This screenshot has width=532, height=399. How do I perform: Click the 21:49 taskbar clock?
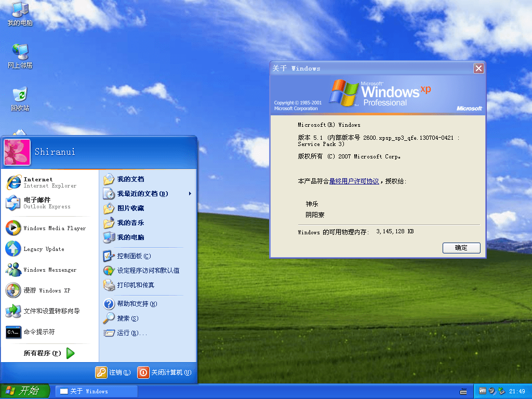517,391
